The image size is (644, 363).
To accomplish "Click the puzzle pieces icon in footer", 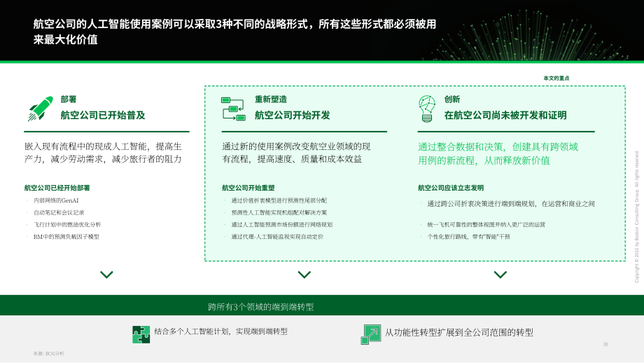I will [141, 334].
